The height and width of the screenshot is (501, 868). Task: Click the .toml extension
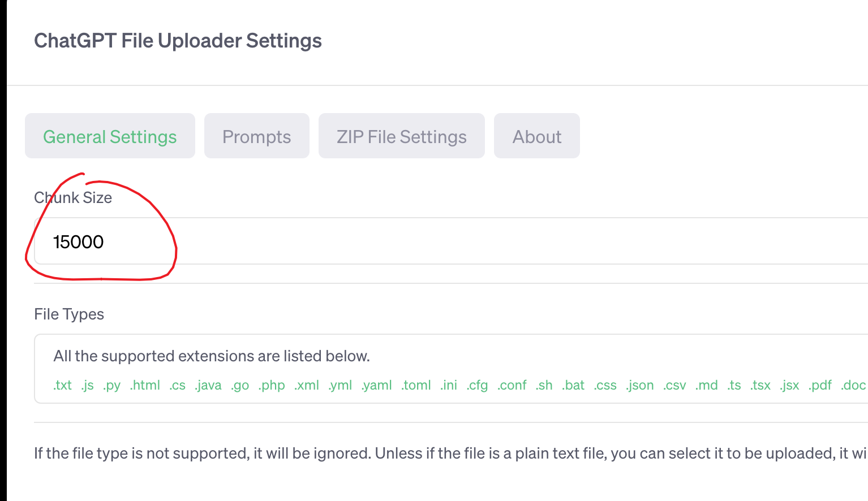pyautogui.click(x=416, y=385)
